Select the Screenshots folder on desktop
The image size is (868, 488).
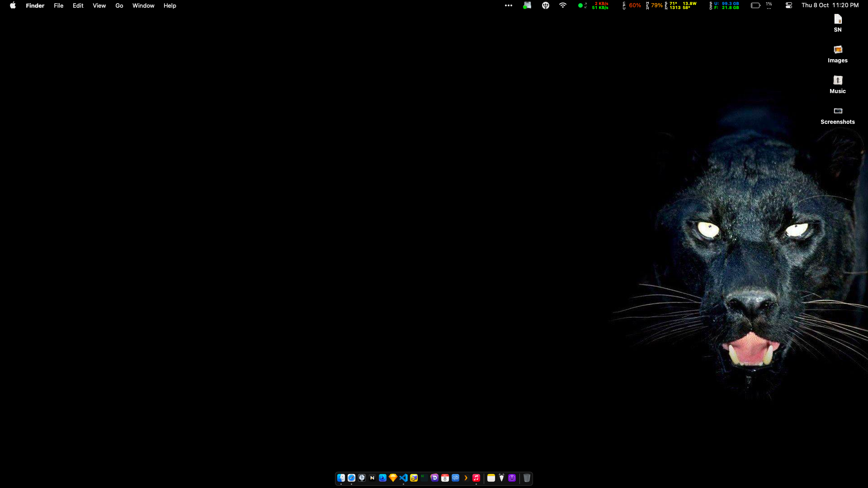click(x=838, y=115)
